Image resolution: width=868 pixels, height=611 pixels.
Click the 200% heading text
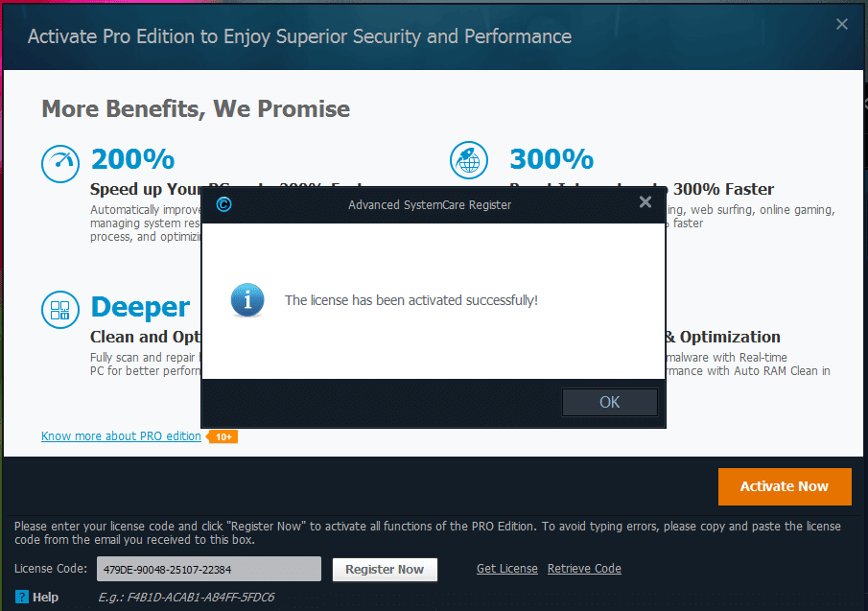pos(133,159)
